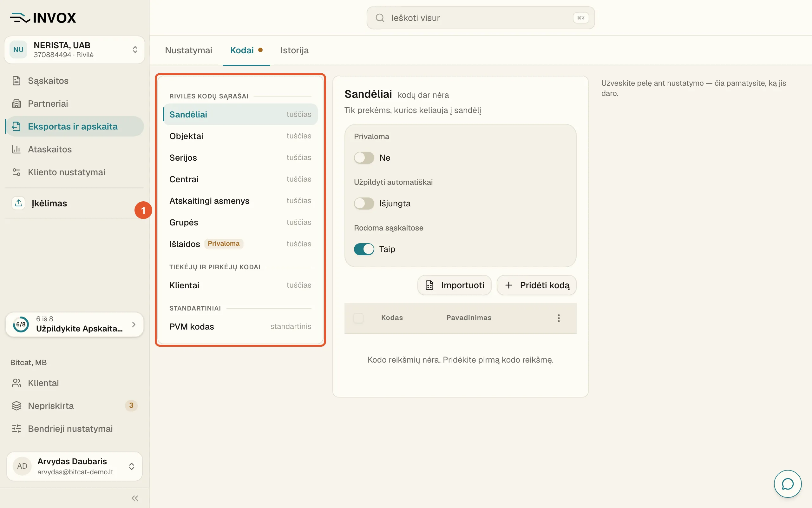Collapse the sidebar with double chevron
Image resolution: width=812 pixels, height=508 pixels.
coord(135,498)
